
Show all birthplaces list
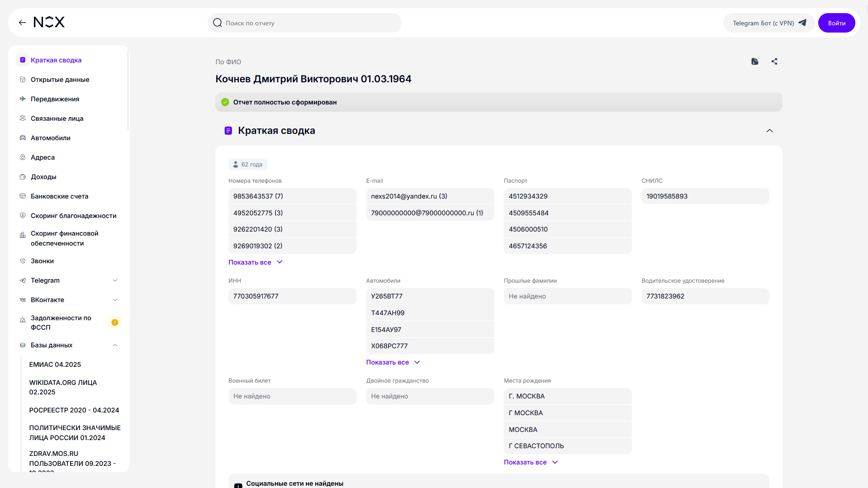(531, 462)
